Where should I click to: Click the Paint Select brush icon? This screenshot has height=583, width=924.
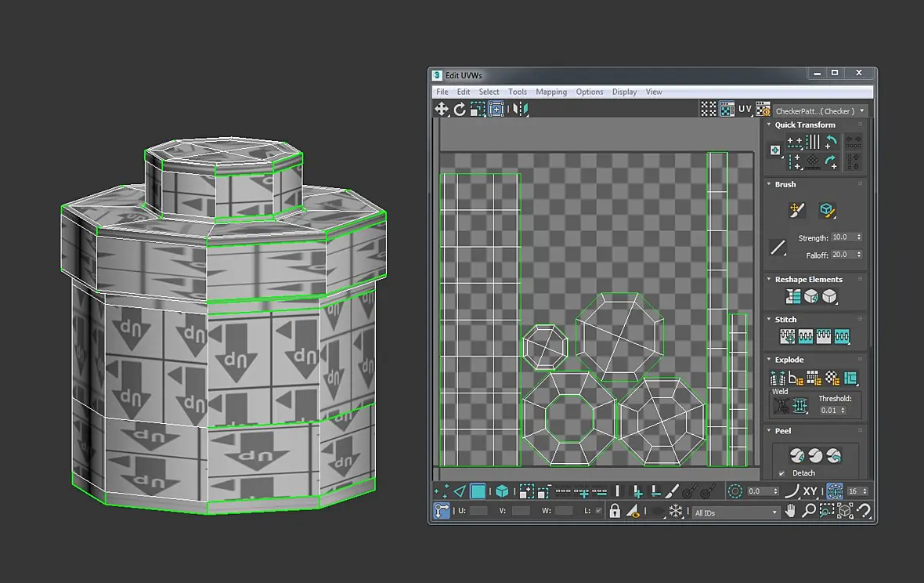[672, 491]
